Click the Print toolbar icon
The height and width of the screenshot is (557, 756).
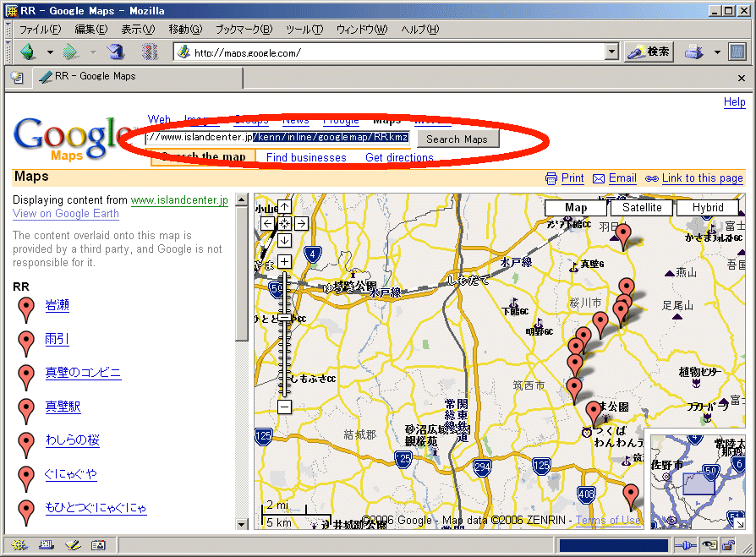693,52
